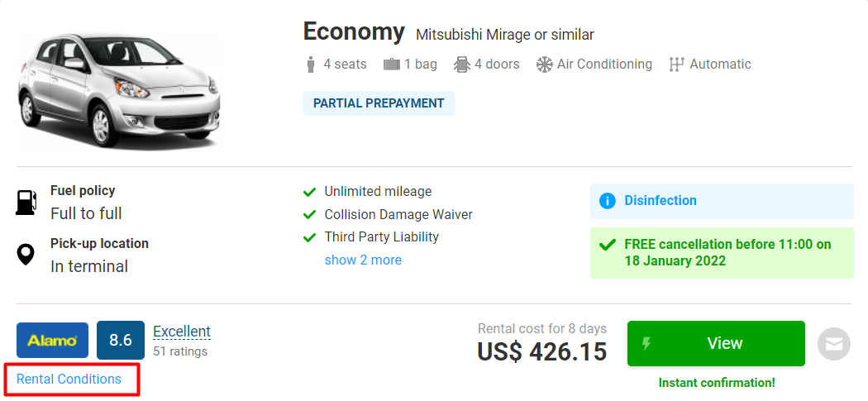Click the pick-up location pin icon

(x=26, y=255)
